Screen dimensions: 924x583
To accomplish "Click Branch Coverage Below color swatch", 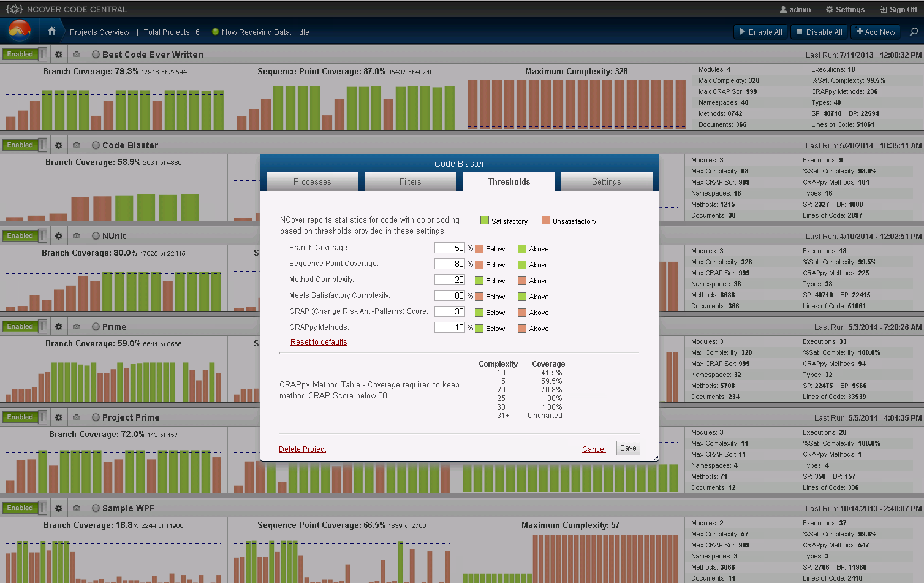I will click(479, 249).
